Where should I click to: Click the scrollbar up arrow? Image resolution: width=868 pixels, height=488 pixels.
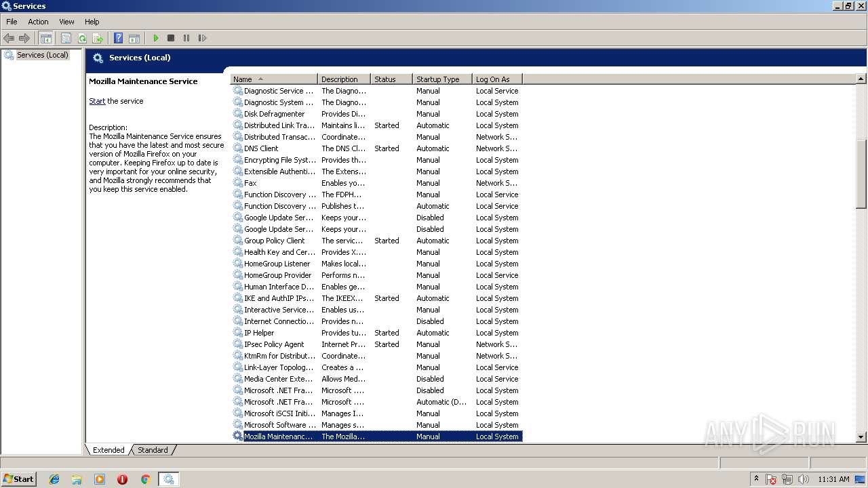861,79
